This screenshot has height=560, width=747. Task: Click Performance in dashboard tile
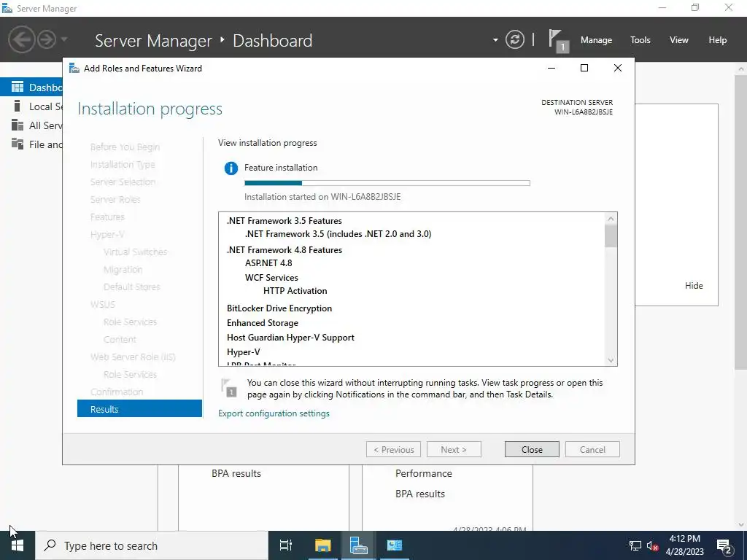coord(424,473)
